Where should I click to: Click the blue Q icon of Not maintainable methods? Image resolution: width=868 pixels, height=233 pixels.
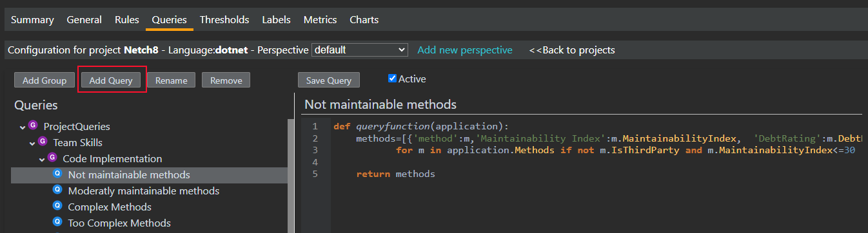click(x=57, y=174)
